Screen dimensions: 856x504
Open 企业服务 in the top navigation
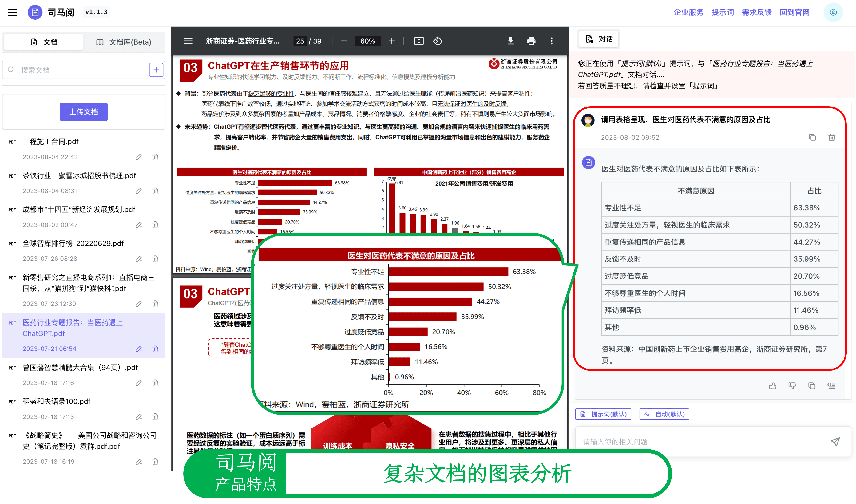(x=689, y=12)
